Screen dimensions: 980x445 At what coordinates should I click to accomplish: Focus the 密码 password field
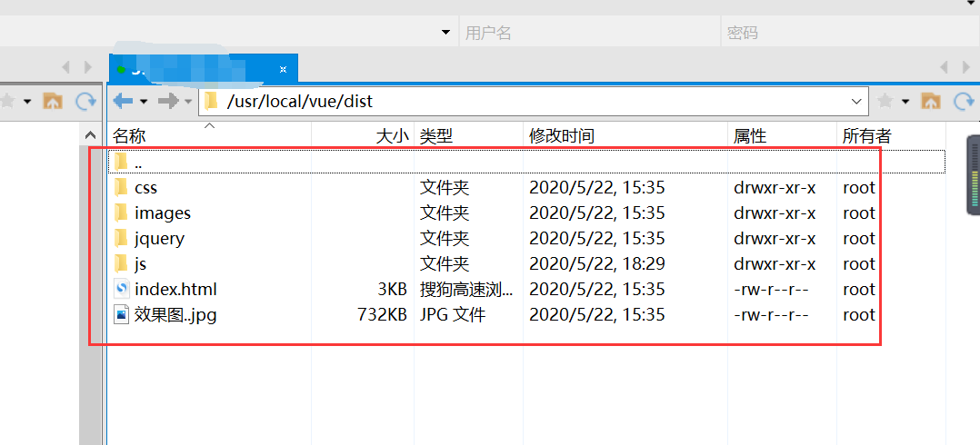tap(851, 33)
